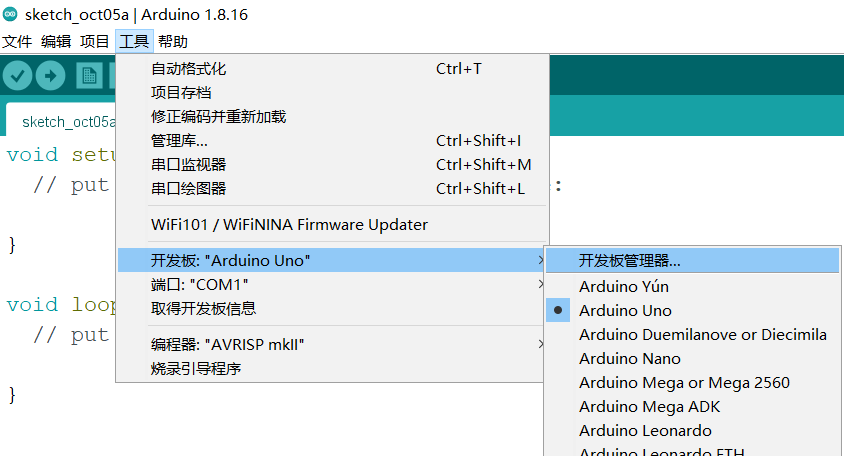844x456 pixels.
Task: Click 取得开发板信息 menu entry
Action: click(x=203, y=308)
